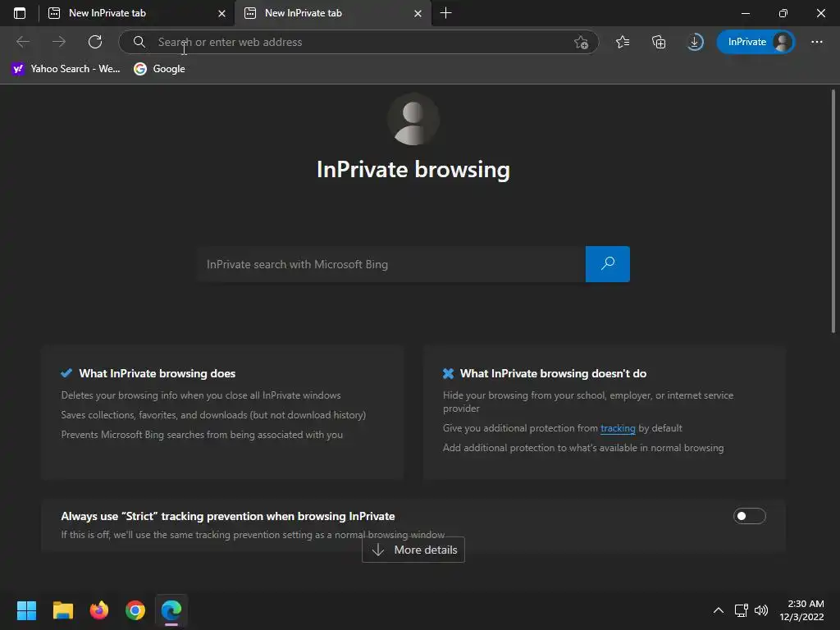Launch Chrome from the taskbar
The image size is (840, 630).
click(135, 610)
